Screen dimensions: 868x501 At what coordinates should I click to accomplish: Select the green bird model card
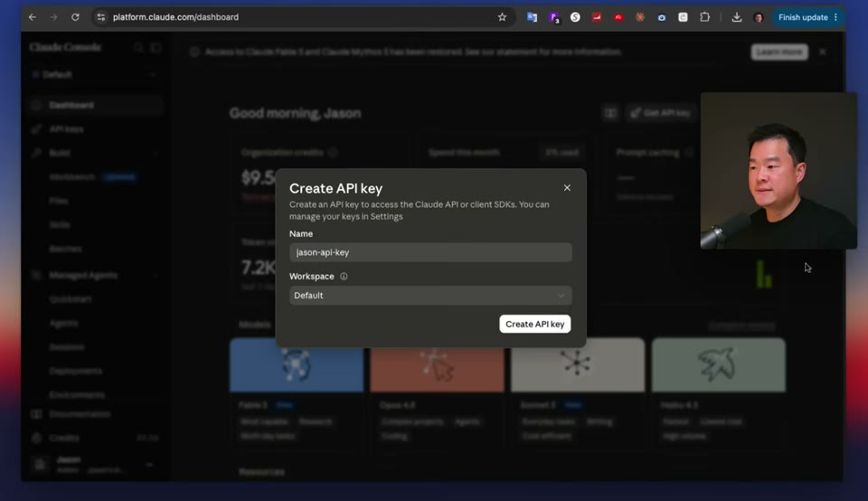coord(719,364)
